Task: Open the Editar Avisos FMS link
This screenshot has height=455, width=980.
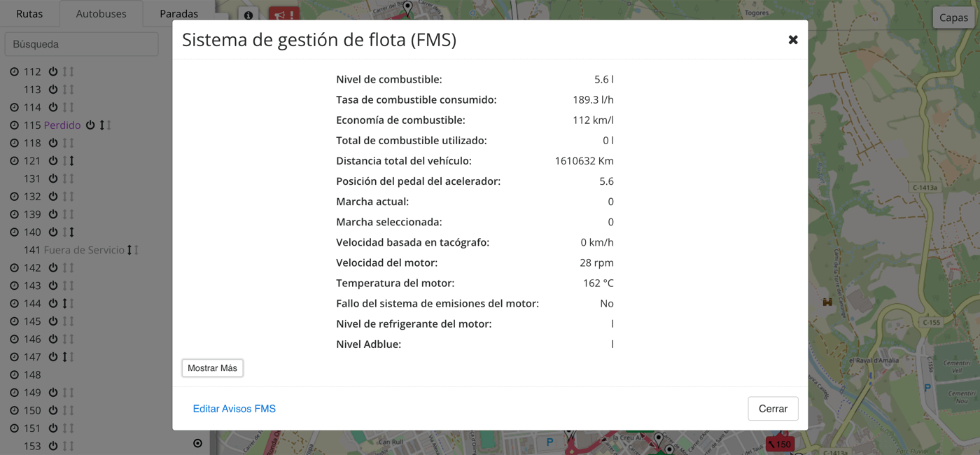Action: pyautogui.click(x=234, y=408)
